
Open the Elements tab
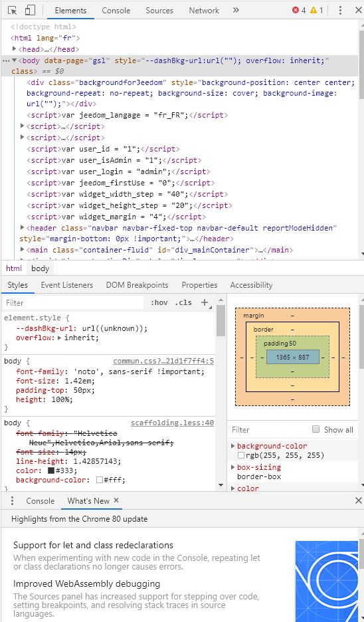70,11
